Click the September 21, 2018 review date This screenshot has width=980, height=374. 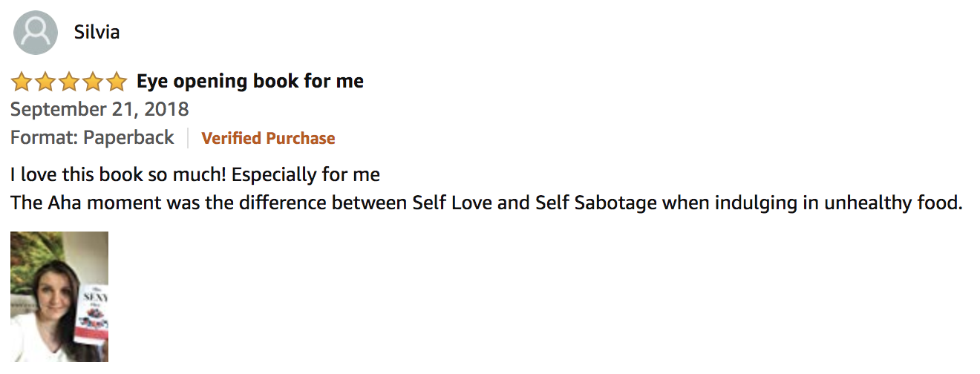point(99,110)
